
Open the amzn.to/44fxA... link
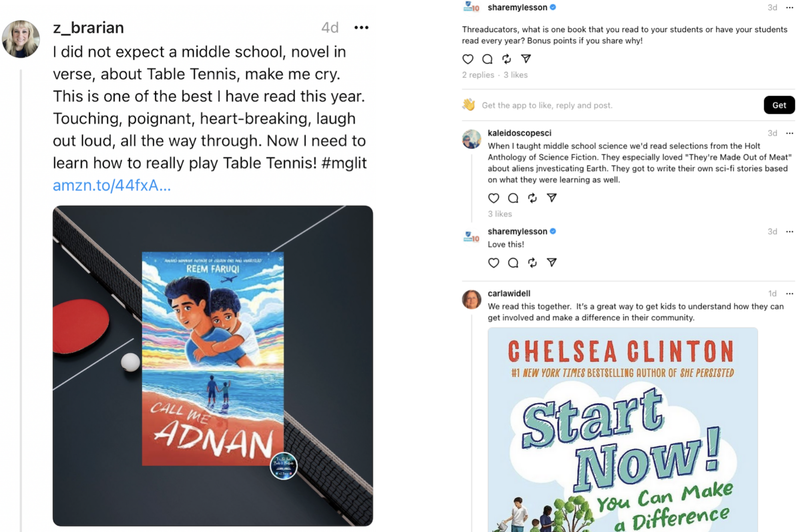112,185
